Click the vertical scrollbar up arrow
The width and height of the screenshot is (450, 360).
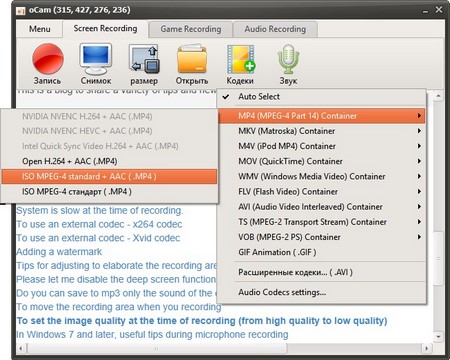tap(438, 96)
